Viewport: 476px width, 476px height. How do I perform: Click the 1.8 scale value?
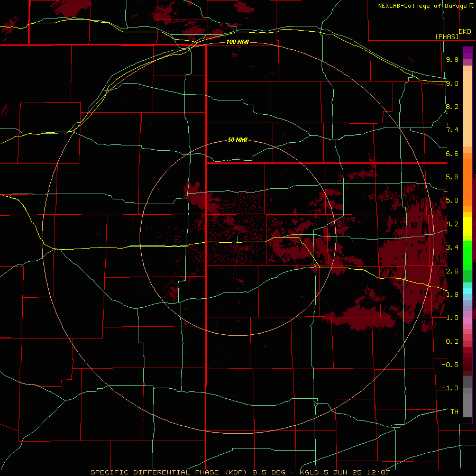coord(452,295)
